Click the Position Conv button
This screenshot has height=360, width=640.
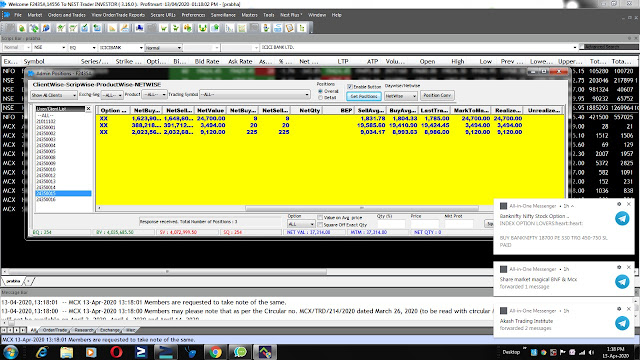[x=437, y=96]
